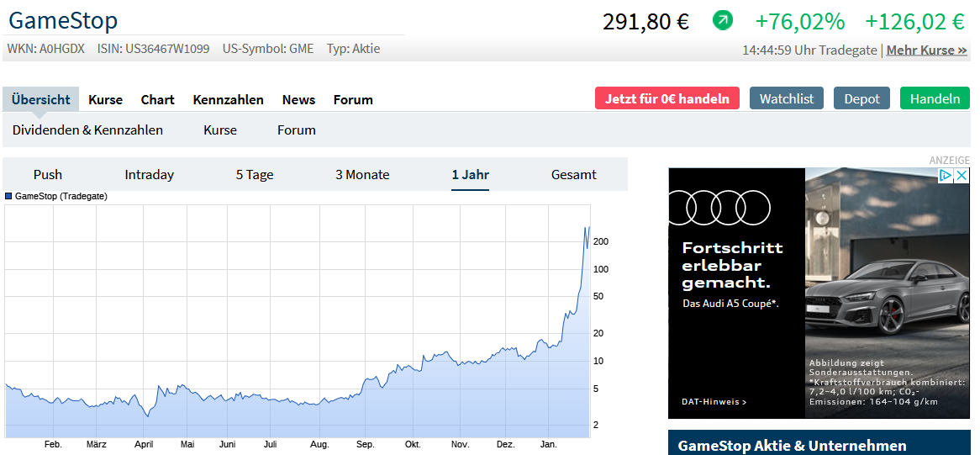Click Jetzt für 0€ handeln button

(x=667, y=98)
